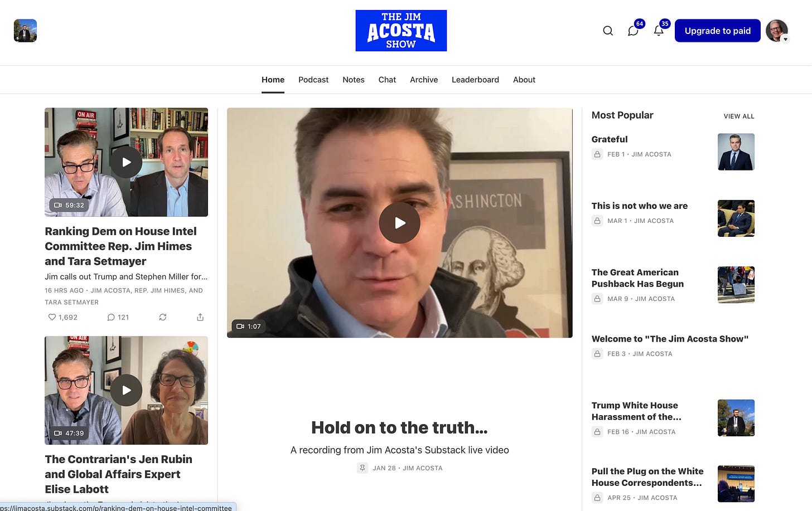Click the Great American Pushback thumbnail
Screen dimensions: 812x511
point(736,285)
